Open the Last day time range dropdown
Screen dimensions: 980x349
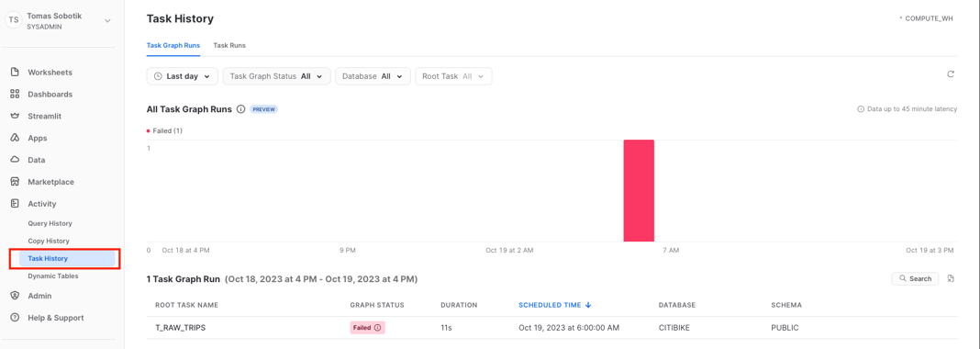183,76
